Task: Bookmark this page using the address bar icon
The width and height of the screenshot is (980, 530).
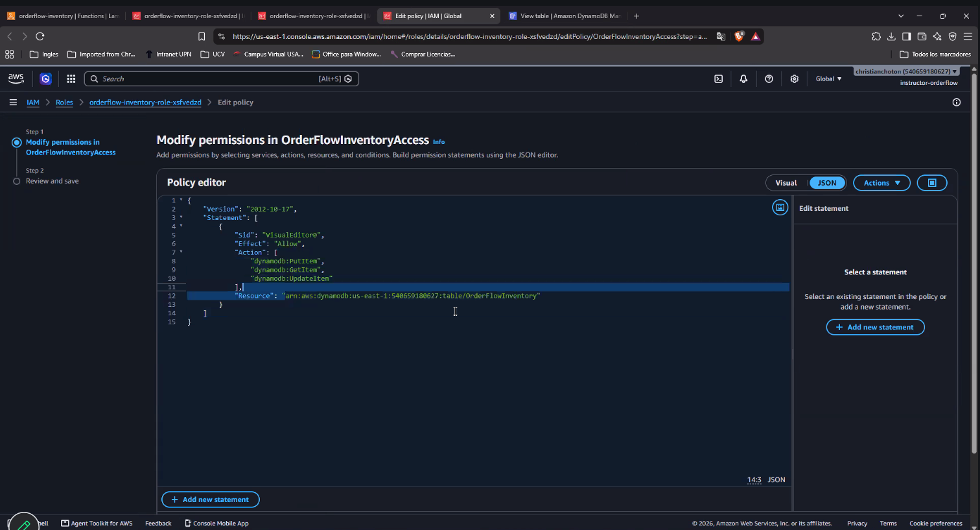Action: [x=202, y=36]
